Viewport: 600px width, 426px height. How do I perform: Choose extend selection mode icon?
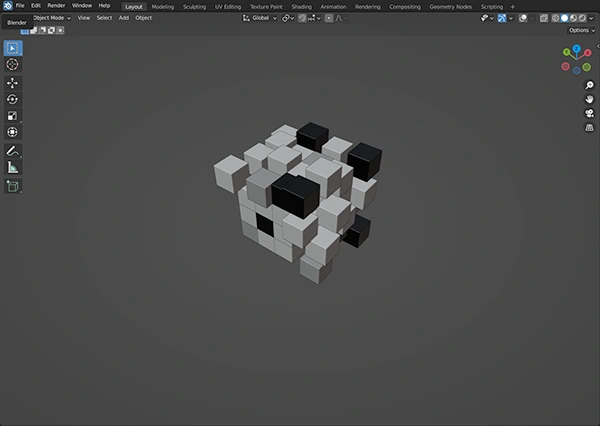(x=34, y=31)
